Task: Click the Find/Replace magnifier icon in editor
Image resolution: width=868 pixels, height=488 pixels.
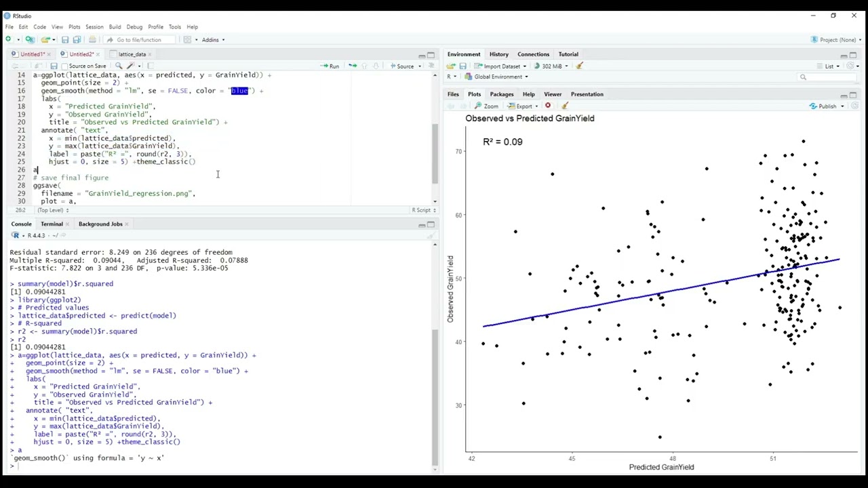Action: tap(117, 66)
